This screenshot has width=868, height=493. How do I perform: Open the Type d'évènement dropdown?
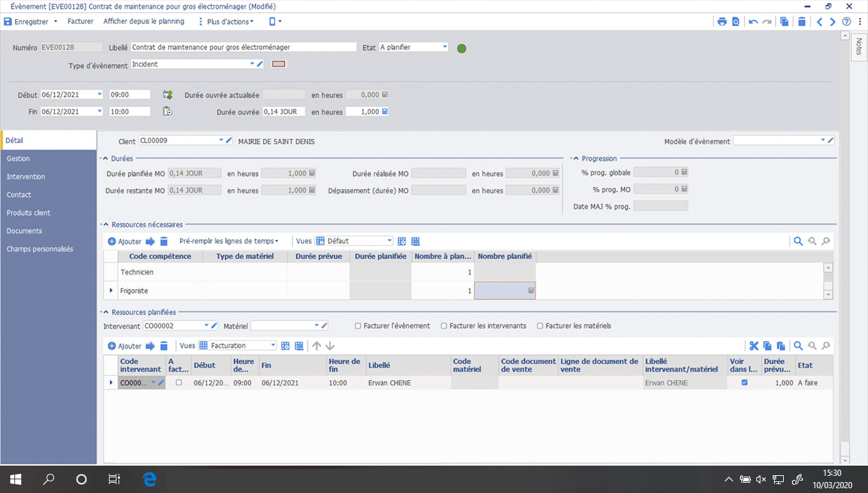pyautogui.click(x=252, y=64)
